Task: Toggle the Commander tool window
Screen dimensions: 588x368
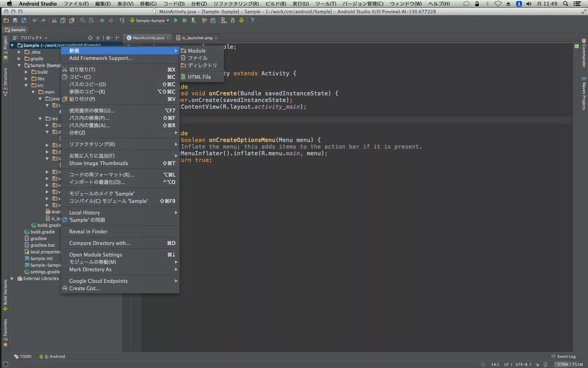Action: click(x=584, y=53)
